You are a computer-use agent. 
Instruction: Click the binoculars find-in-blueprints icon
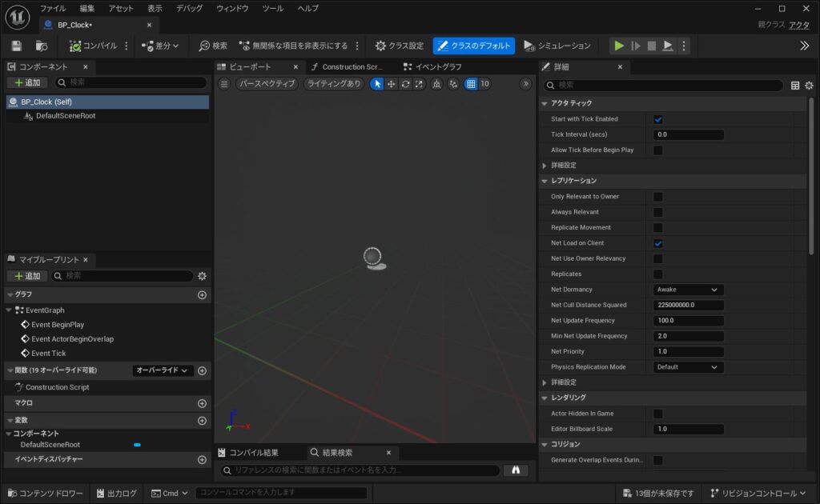click(x=516, y=470)
